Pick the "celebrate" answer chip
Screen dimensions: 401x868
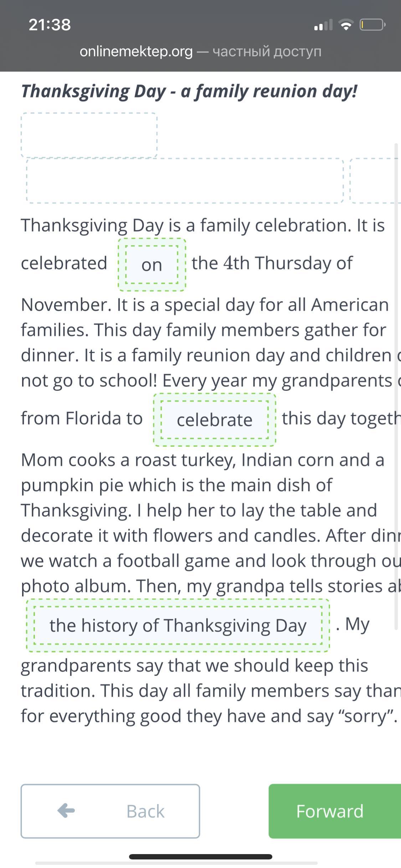tap(215, 420)
